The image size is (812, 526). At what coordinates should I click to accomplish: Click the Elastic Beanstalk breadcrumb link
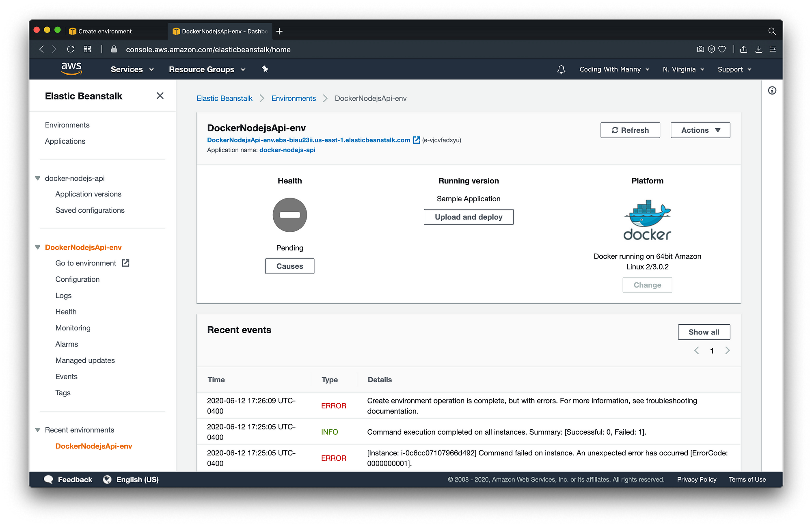click(x=225, y=98)
